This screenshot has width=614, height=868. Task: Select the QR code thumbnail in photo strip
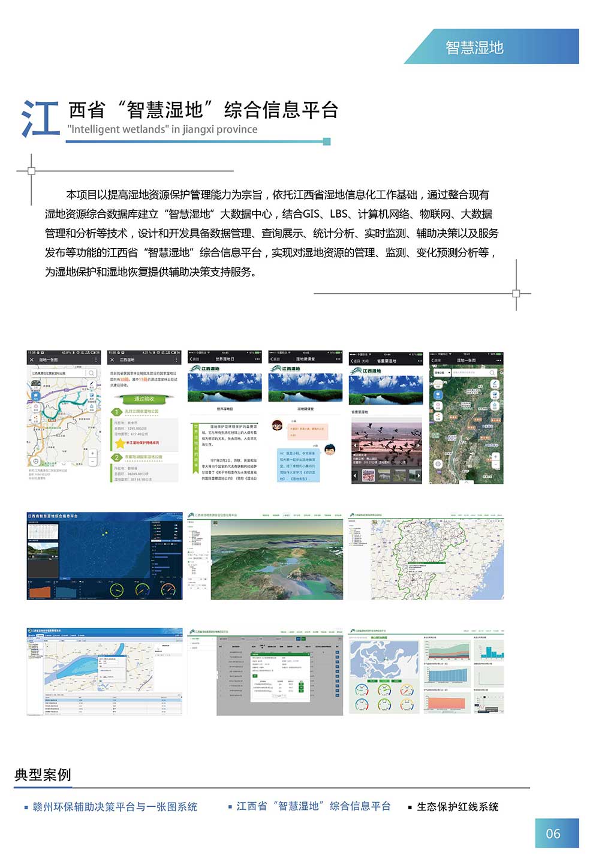pos(368,475)
